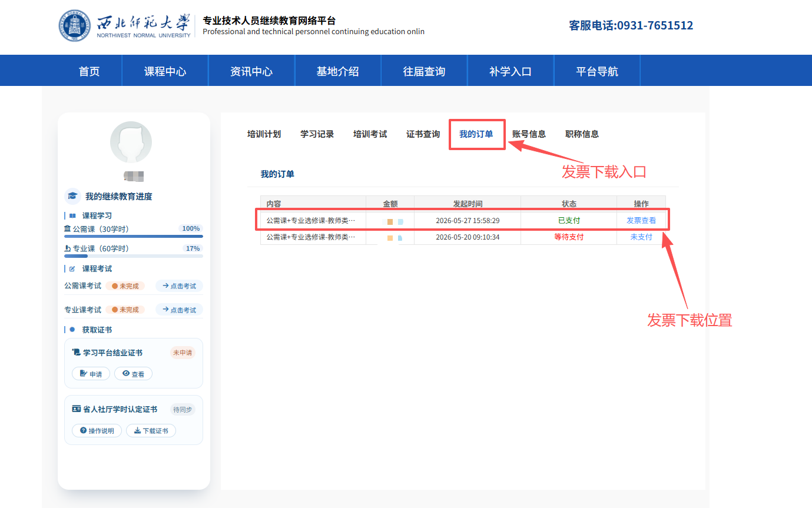The height and width of the screenshot is (508, 812).
Task: Switch to the 职称信息 tab
Action: (582, 134)
